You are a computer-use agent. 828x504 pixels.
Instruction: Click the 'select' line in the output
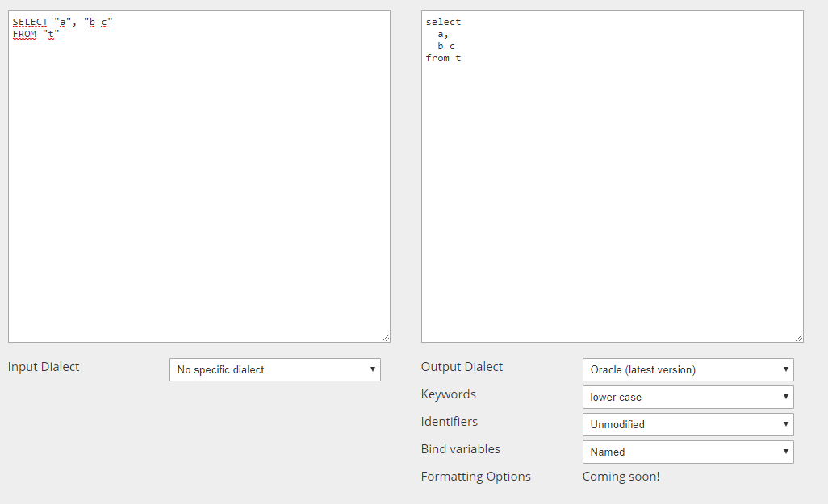[443, 22]
